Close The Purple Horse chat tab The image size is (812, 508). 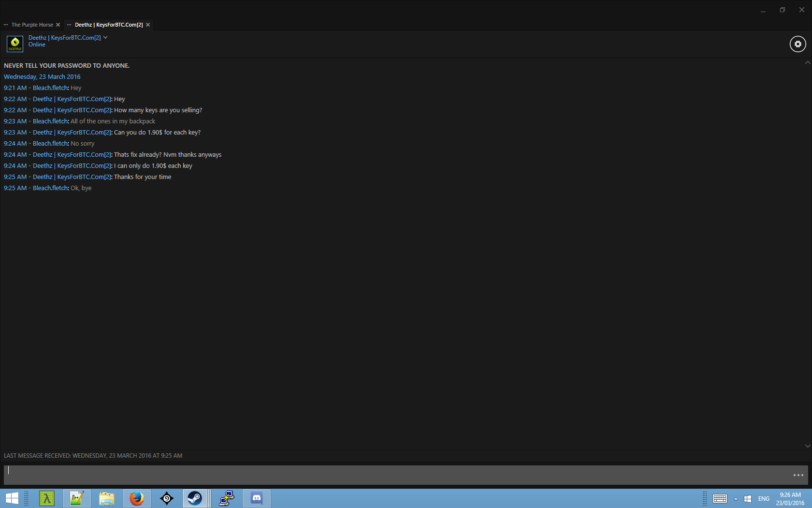(58, 25)
